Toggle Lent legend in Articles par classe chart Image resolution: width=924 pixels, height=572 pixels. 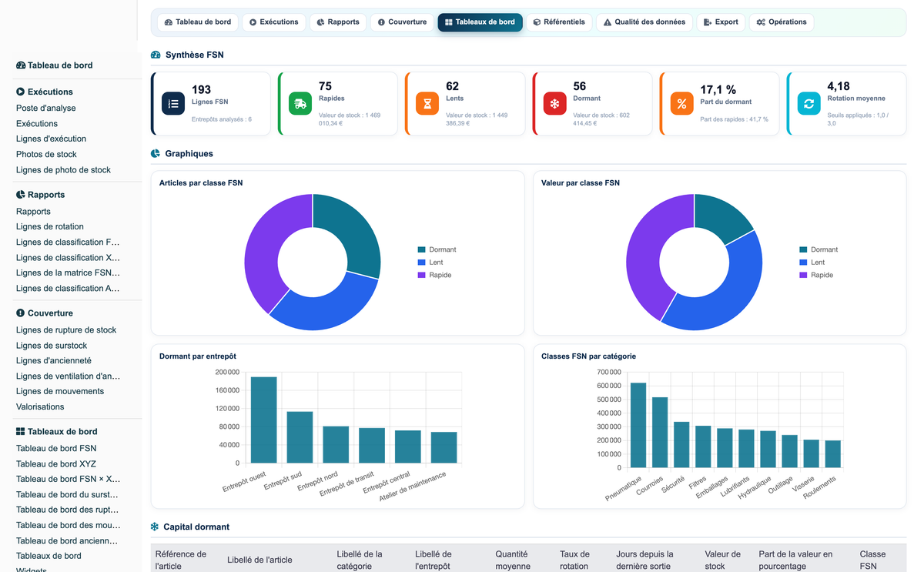click(x=430, y=263)
